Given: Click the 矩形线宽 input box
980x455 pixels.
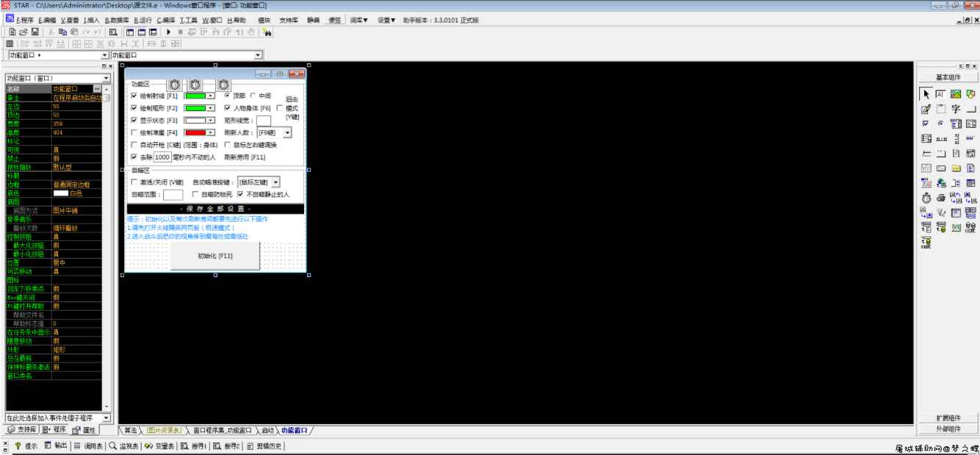Looking at the screenshot, I should (x=263, y=121).
